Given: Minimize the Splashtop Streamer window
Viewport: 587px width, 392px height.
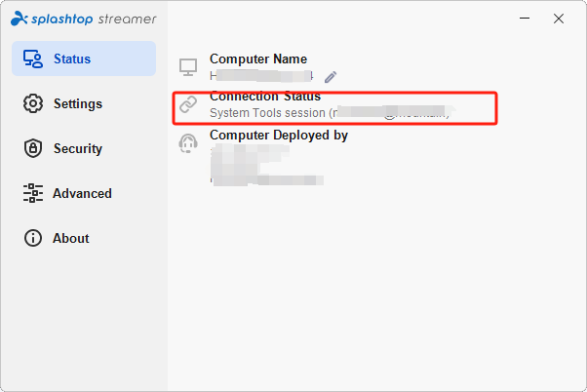Looking at the screenshot, I should click(525, 18).
